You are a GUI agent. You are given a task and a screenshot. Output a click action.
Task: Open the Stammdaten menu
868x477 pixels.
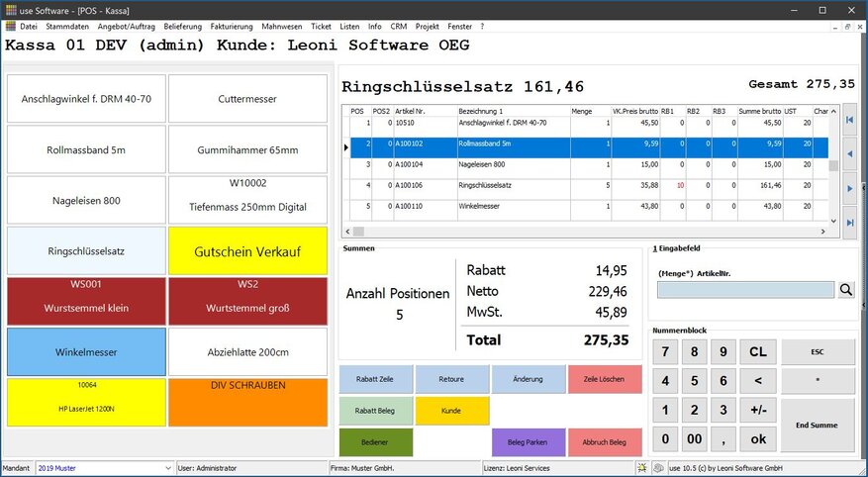(66, 26)
